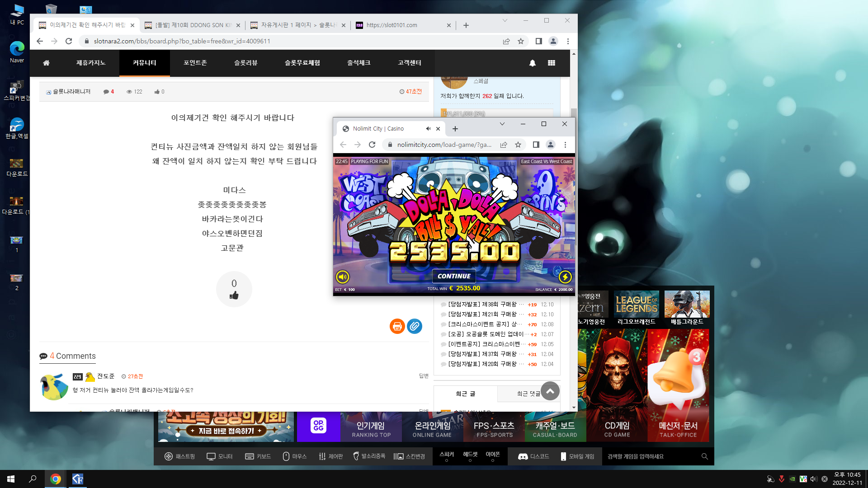Viewport: 868px width, 488px height.
Task: Open the 슬롯리뷰 menu
Action: pos(246,63)
